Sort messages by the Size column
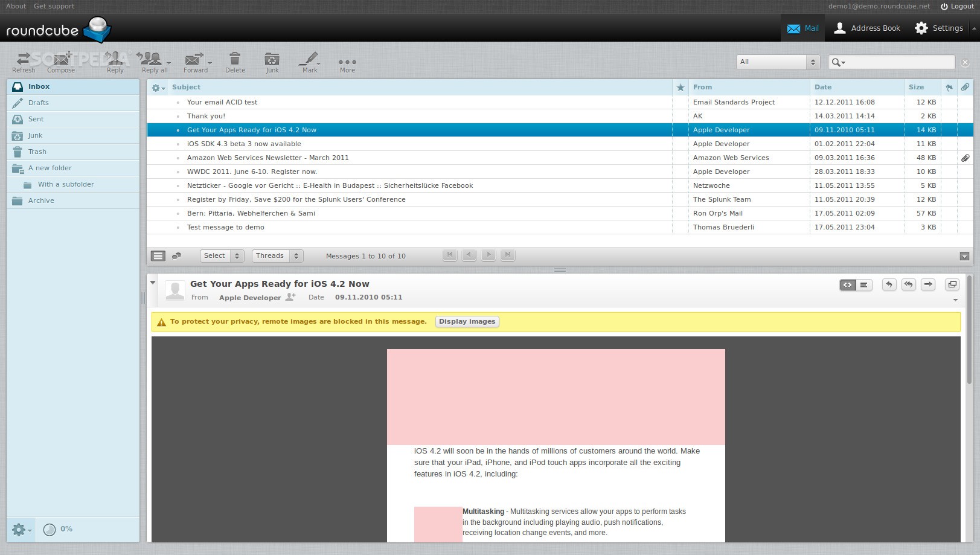Screen dimensions: 980x555 coord(922,88)
